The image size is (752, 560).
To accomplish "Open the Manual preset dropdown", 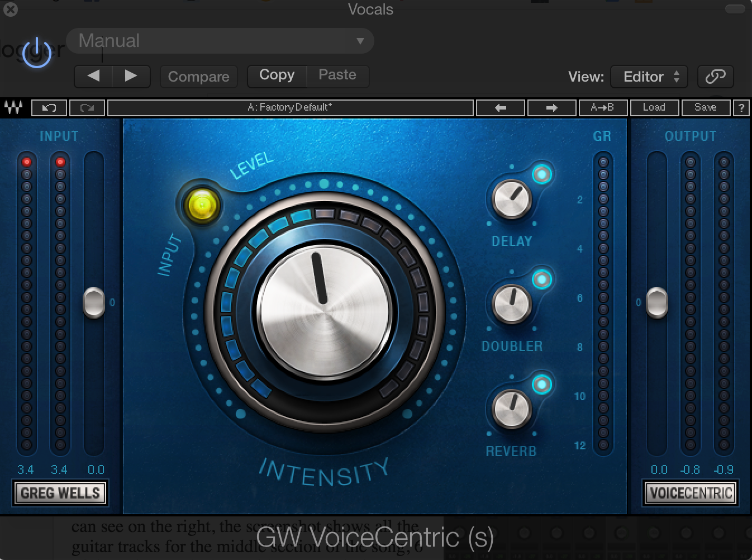I will pyautogui.click(x=220, y=41).
